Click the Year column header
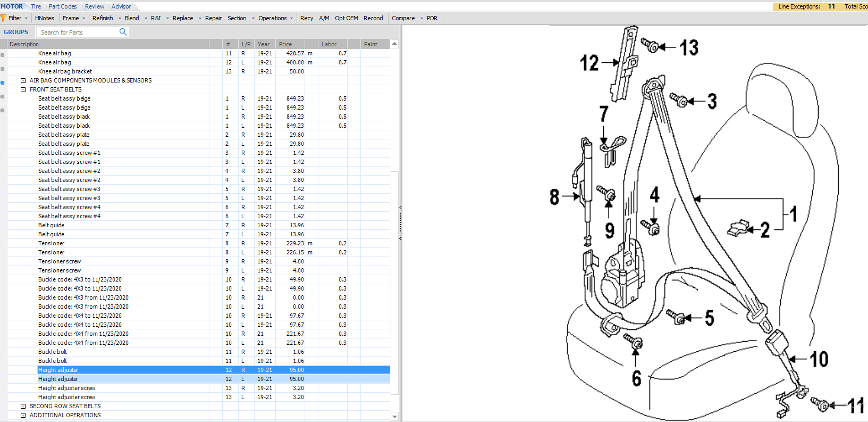Screen dimensions: 868x422 265,44
